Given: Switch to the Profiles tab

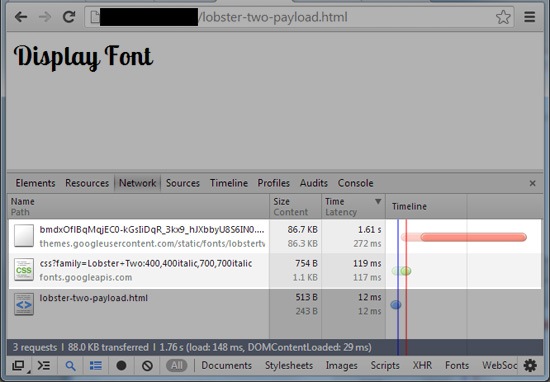Looking at the screenshot, I should pyautogui.click(x=274, y=183).
